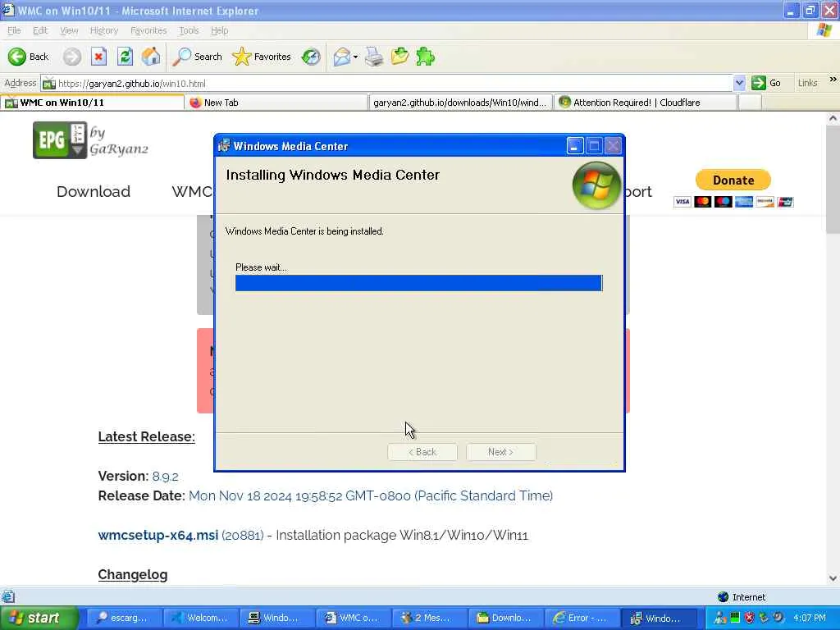Stop page loading with red X icon
Image resolution: width=840 pixels, height=630 pixels.
[98, 57]
